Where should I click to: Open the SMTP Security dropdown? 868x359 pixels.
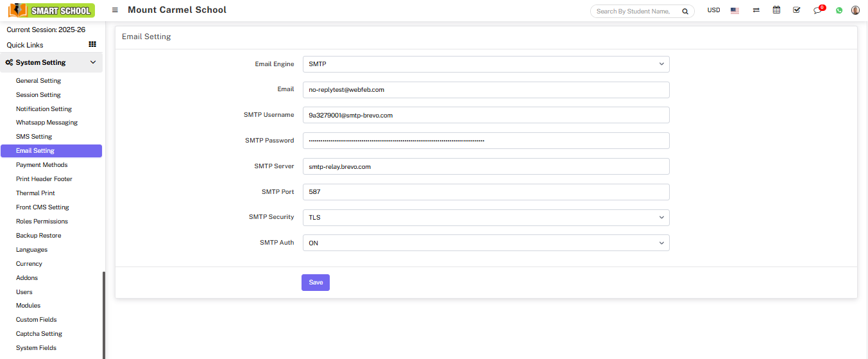[x=486, y=217]
